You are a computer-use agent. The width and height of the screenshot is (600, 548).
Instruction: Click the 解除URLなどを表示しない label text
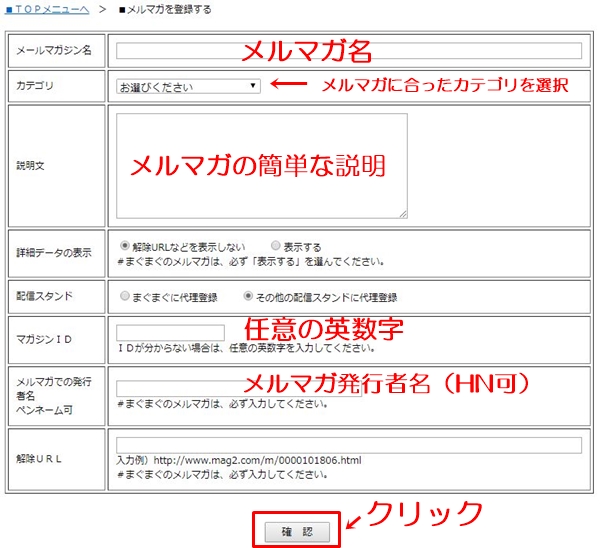point(189,247)
